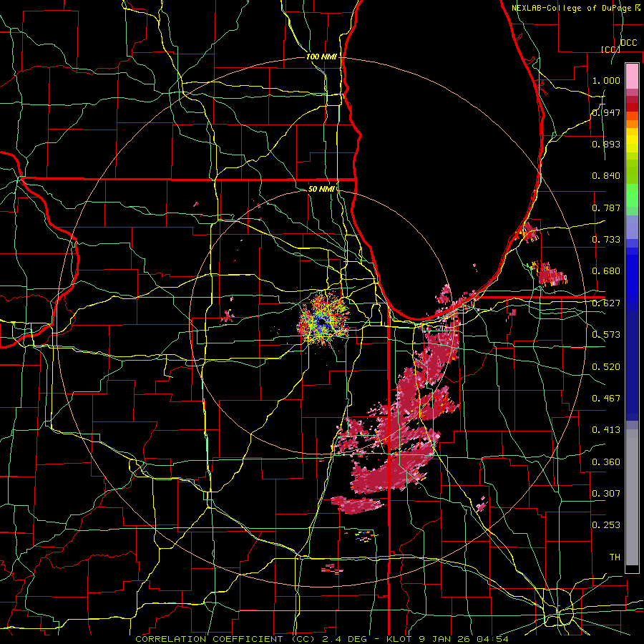Image resolution: width=644 pixels, height=644 pixels.
Task: Select the 0.307 scale value
Action: click(x=606, y=494)
